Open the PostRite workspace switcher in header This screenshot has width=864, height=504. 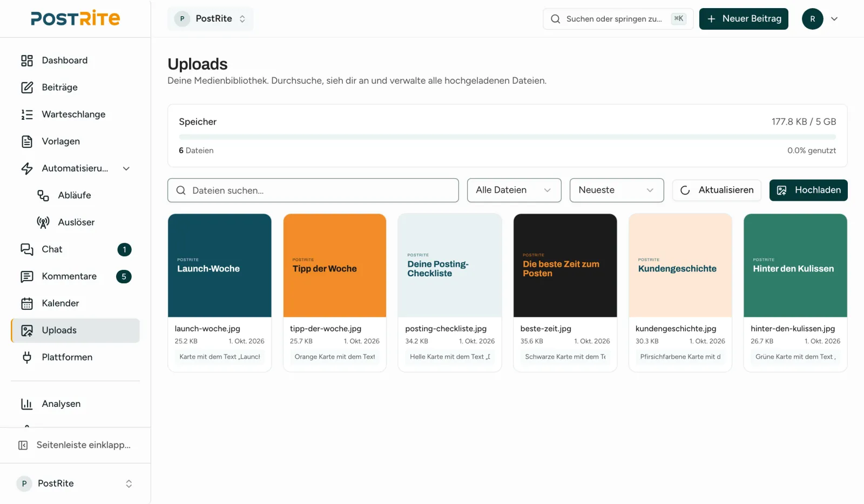(x=210, y=19)
